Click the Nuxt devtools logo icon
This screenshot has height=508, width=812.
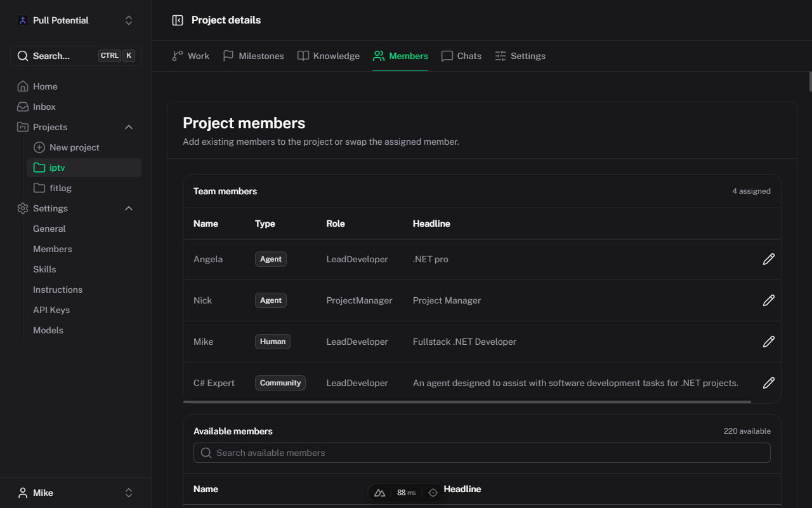[x=380, y=493]
